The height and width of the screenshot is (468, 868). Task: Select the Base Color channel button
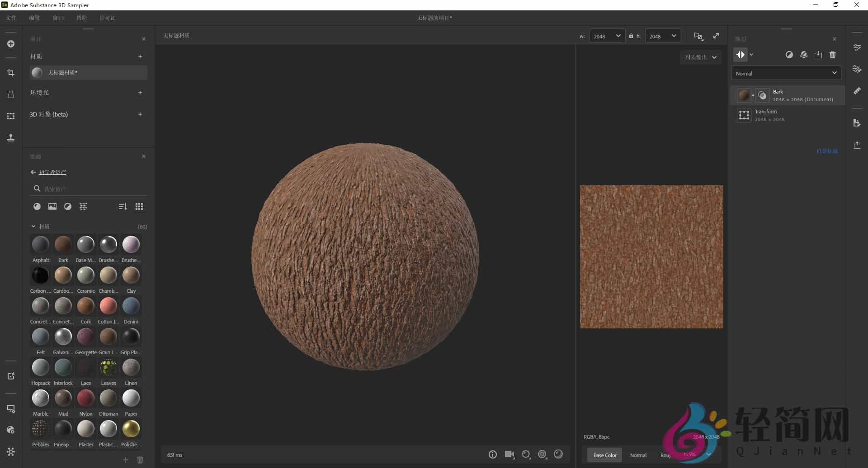[604, 455]
